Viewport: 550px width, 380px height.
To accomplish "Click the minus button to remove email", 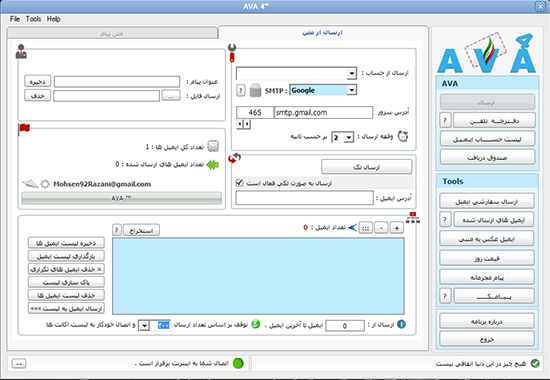I will [x=381, y=228].
